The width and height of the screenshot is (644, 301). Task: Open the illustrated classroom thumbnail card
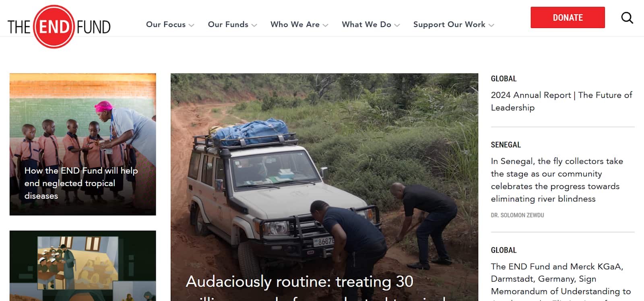point(83,266)
